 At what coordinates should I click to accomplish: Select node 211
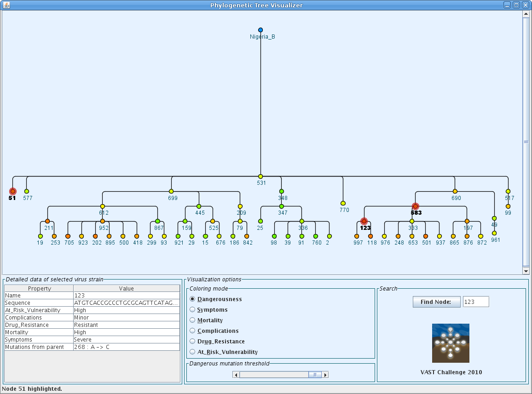click(x=47, y=222)
